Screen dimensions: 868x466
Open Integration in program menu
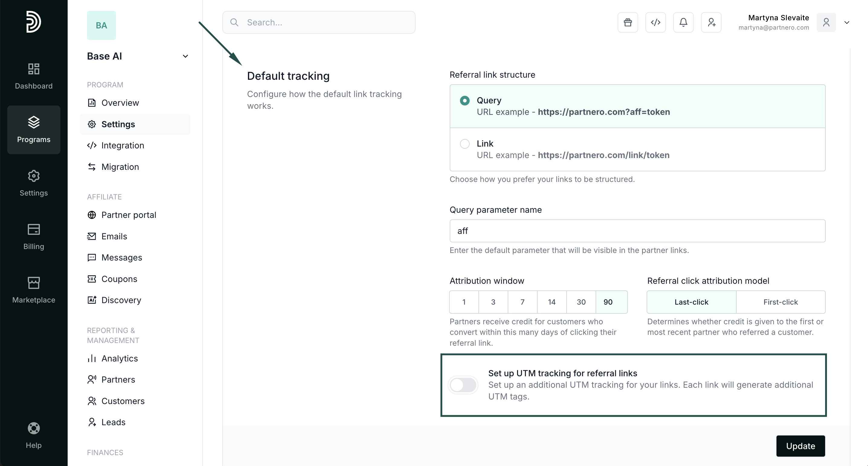(x=122, y=145)
